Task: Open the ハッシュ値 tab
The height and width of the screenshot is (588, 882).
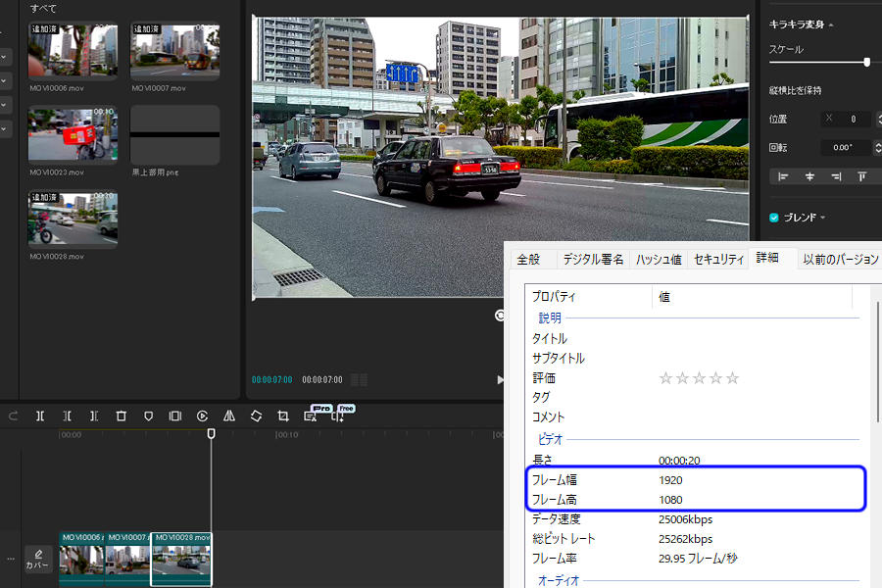Action: [658, 259]
